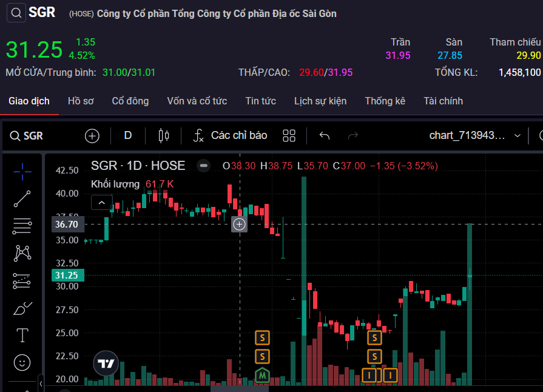Click the 31.25 current price label
This screenshot has height=392, width=543.
[x=67, y=275]
